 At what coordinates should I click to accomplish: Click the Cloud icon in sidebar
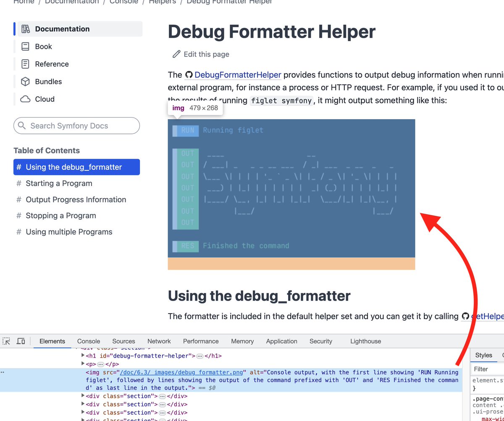[26, 99]
